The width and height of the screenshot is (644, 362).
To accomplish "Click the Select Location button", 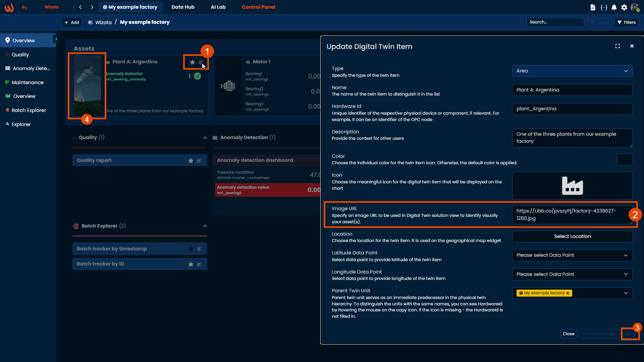I will click(x=572, y=236).
